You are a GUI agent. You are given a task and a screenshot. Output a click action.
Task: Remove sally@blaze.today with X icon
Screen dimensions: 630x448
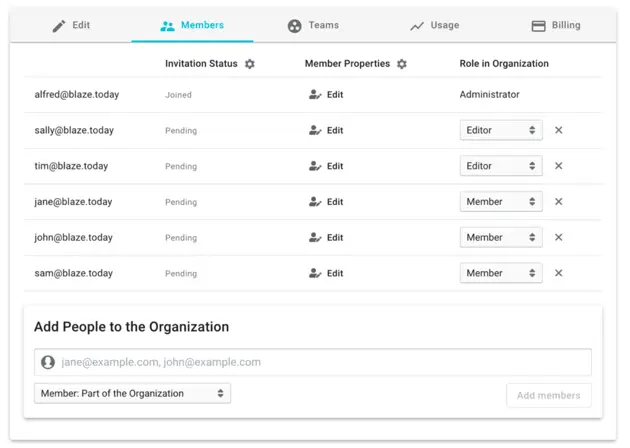pyautogui.click(x=559, y=130)
